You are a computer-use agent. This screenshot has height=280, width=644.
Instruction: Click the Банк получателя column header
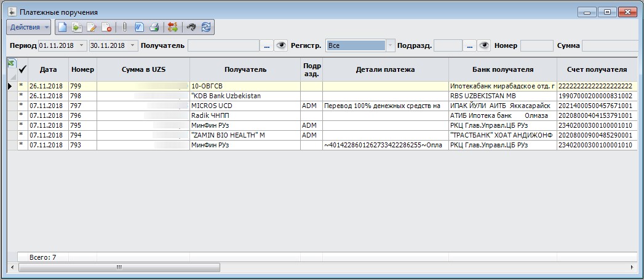click(x=503, y=69)
